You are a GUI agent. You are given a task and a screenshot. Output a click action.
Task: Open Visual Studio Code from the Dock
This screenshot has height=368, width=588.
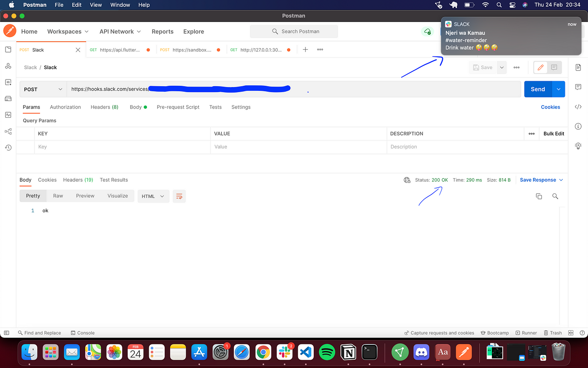306,352
